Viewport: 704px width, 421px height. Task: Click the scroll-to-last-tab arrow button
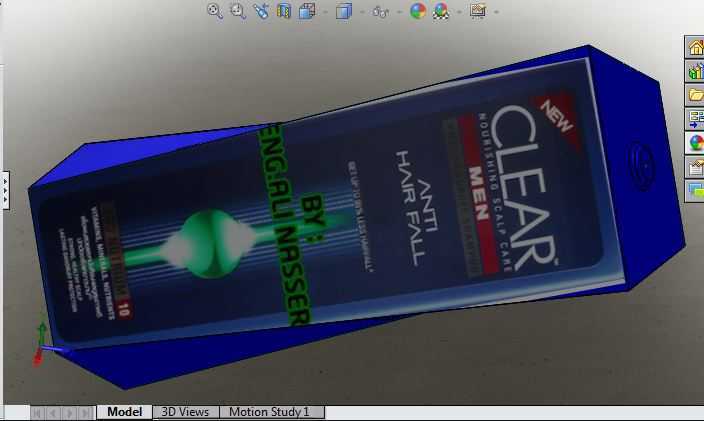click(x=86, y=412)
